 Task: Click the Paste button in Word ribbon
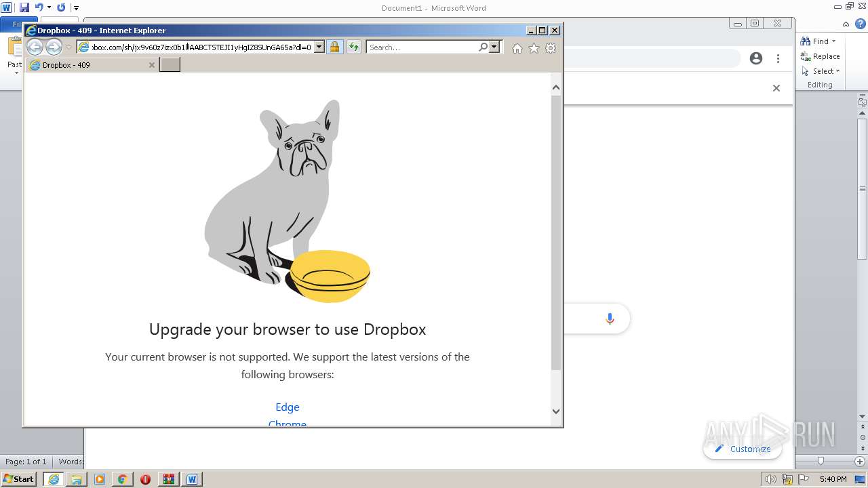pyautogui.click(x=14, y=54)
